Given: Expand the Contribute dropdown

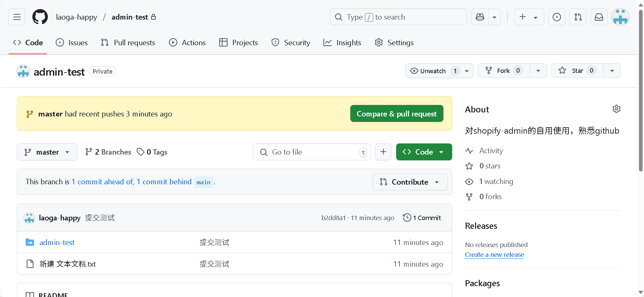Looking at the screenshot, I should click(410, 182).
